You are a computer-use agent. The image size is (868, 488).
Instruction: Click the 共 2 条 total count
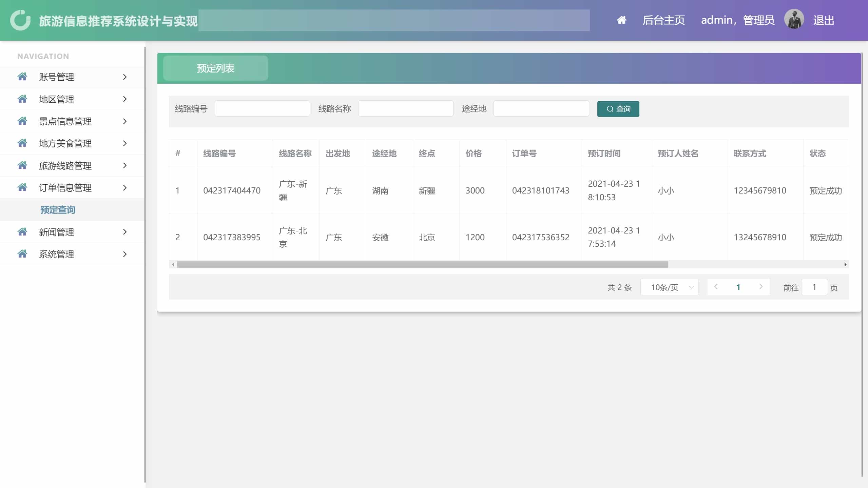pos(619,287)
